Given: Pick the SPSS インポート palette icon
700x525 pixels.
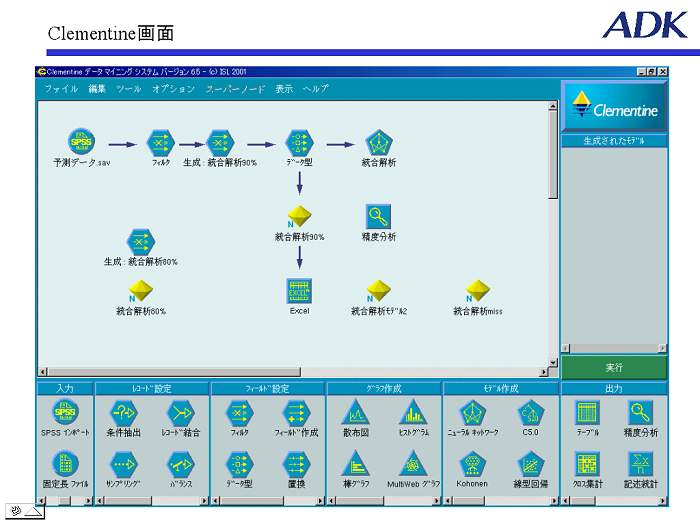Looking at the screenshot, I should (66, 412).
